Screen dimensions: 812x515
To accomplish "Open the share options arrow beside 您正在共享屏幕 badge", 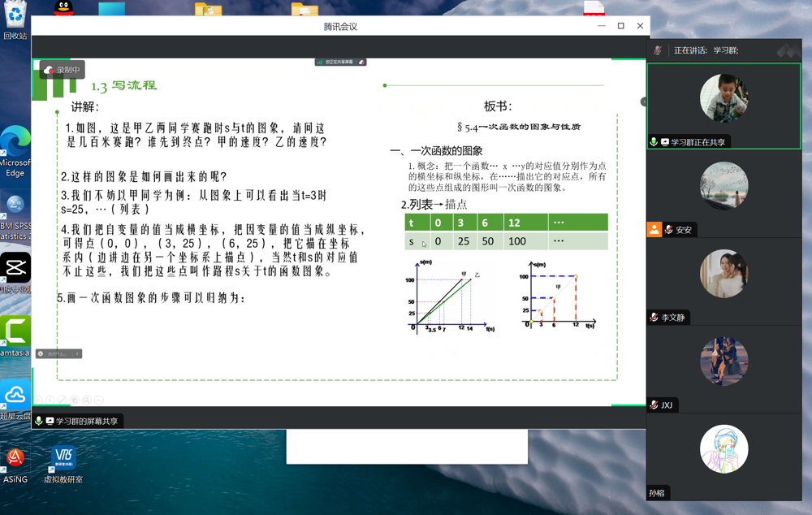I will pyautogui.click(x=362, y=62).
